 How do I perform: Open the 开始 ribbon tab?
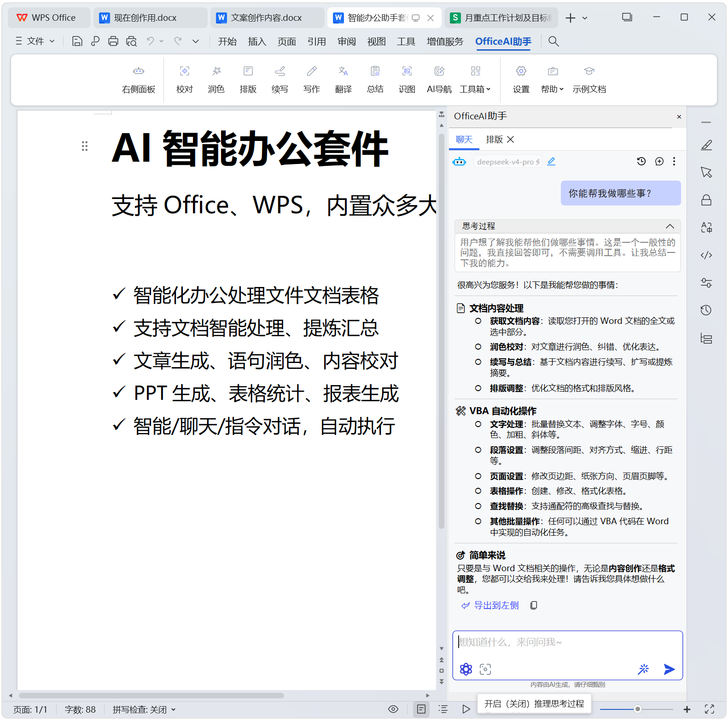click(x=227, y=41)
